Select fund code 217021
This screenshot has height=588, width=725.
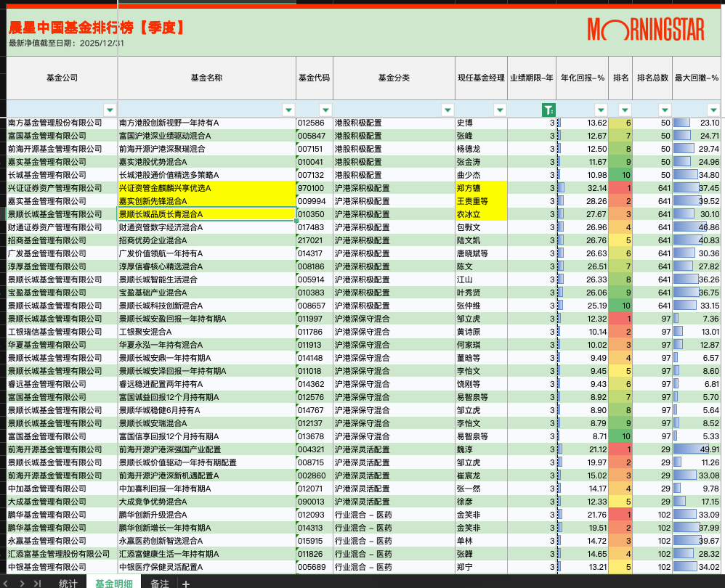(315, 240)
